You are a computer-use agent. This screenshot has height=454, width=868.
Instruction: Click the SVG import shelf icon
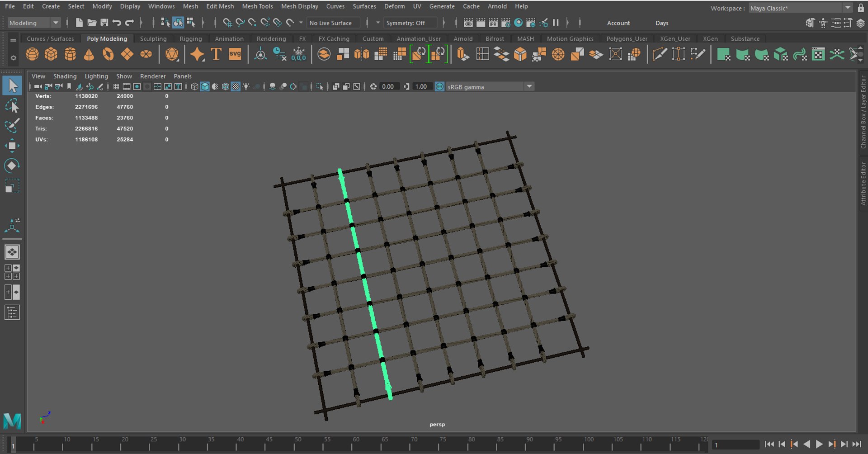[235, 54]
